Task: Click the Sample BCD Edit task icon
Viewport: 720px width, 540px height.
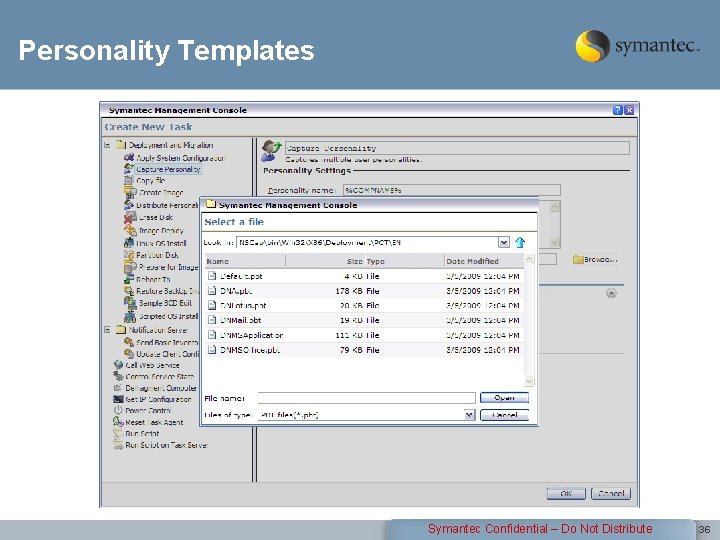Action: point(130,303)
